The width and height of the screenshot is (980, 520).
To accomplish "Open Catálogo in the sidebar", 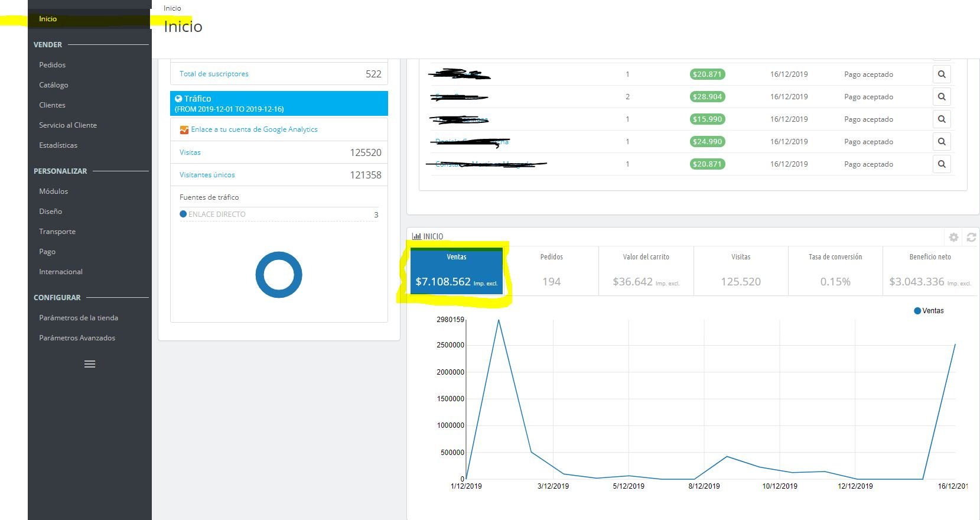I will (54, 85).
